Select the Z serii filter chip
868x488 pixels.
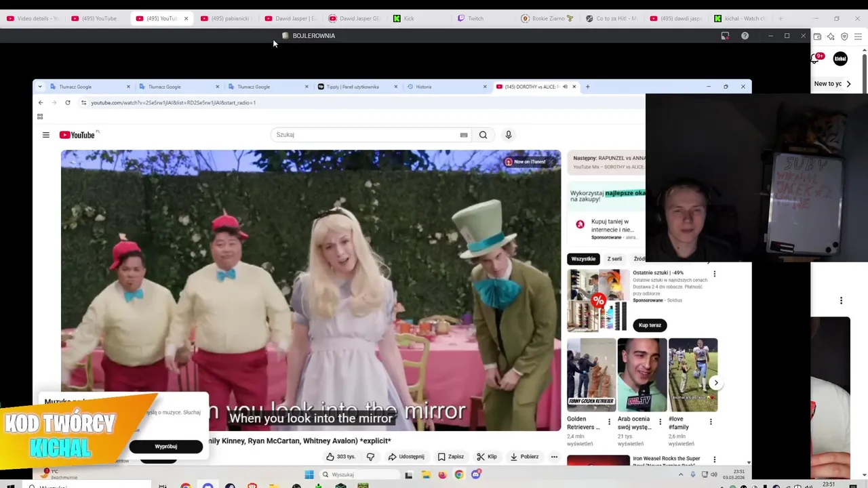tap(614, 259)
